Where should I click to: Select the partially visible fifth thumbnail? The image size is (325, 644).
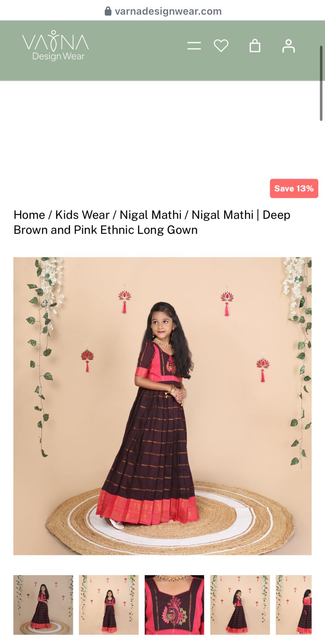pyautogui.click(x=294, y=605)
